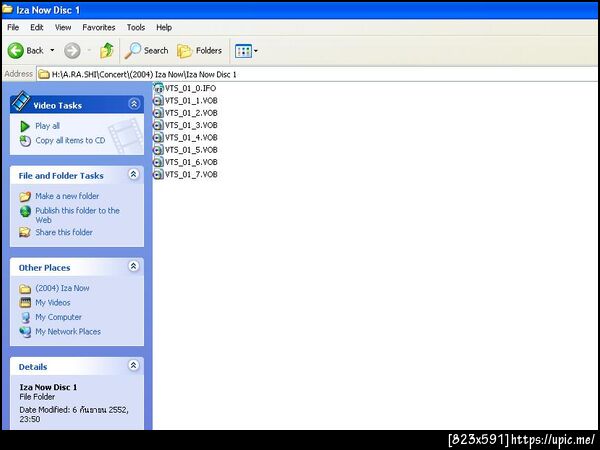The image size is (600, 450).
Task: Open the File menu
Action: coord(13,28)
